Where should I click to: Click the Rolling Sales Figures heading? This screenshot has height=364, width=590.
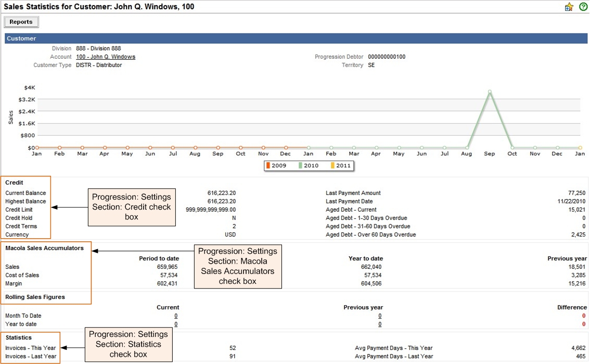[x=35, y=297]
